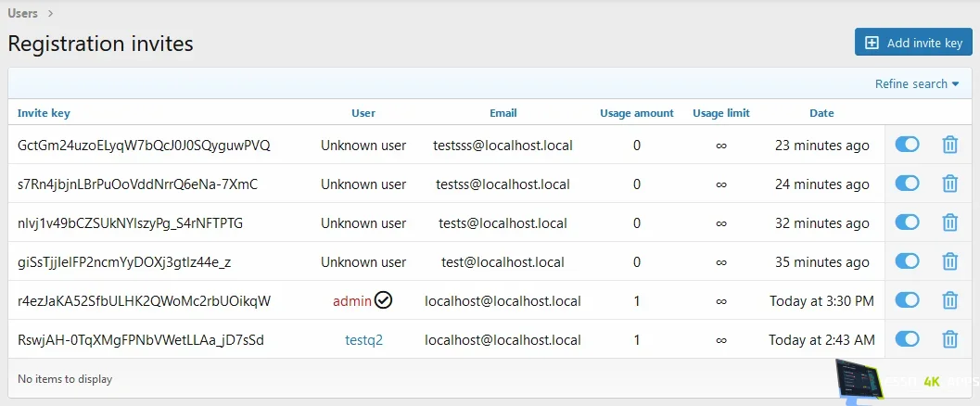This screenshot has height=406, width=980.
Task: Select invite key giSsTjjIeIFP2ncmYyDOXj3gtIz44e_z
Action: (x=124, y=261)
